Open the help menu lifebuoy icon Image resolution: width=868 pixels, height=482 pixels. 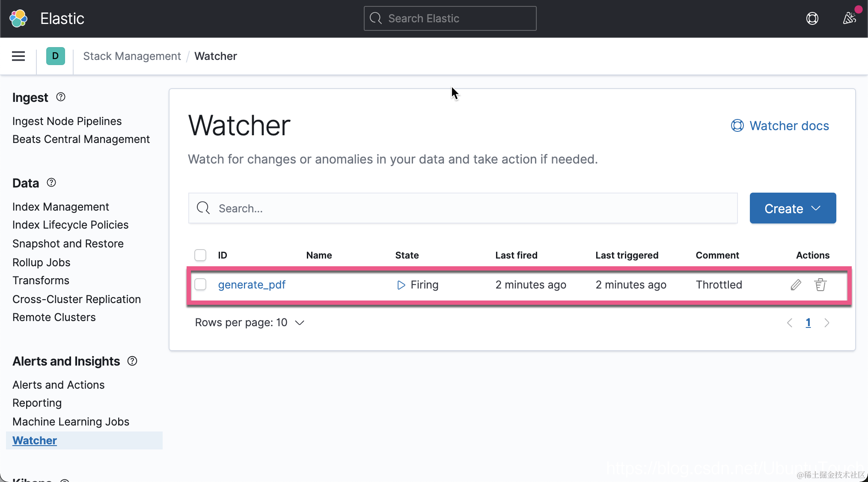pos(812,18)
